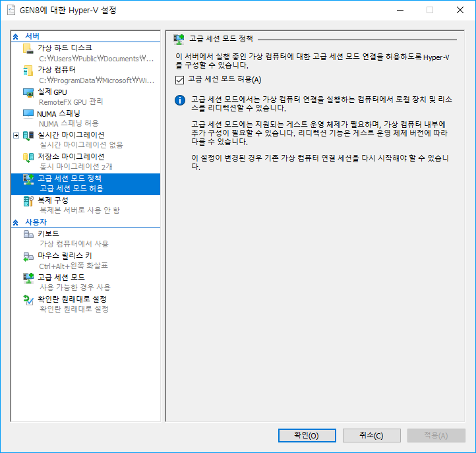The image size is (476, 453).
Task: Click the 사용 가능한 경우 사용 subtitle
Action: 75,287
